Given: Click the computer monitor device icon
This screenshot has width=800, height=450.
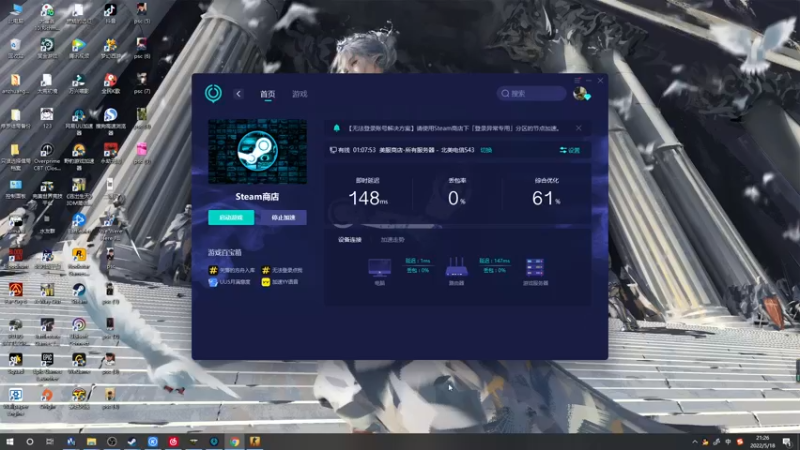Looking at the screenshot, I should pos(380,267).
